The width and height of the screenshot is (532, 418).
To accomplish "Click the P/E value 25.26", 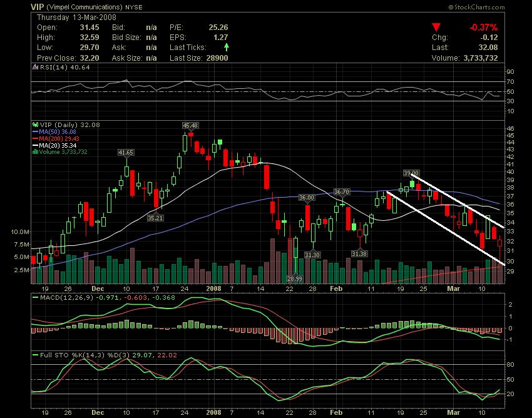I will (x=218, y=28).
